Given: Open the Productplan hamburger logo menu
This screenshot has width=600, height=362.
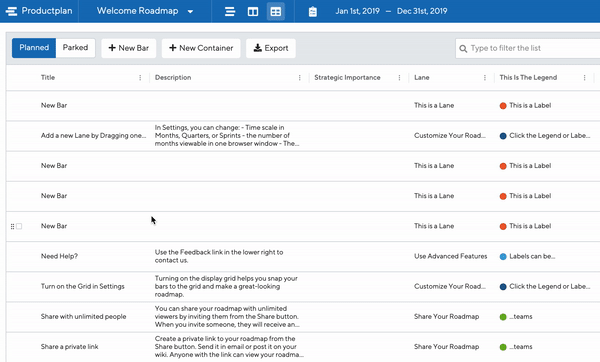Looking at the screenshot, I should 11,11.
